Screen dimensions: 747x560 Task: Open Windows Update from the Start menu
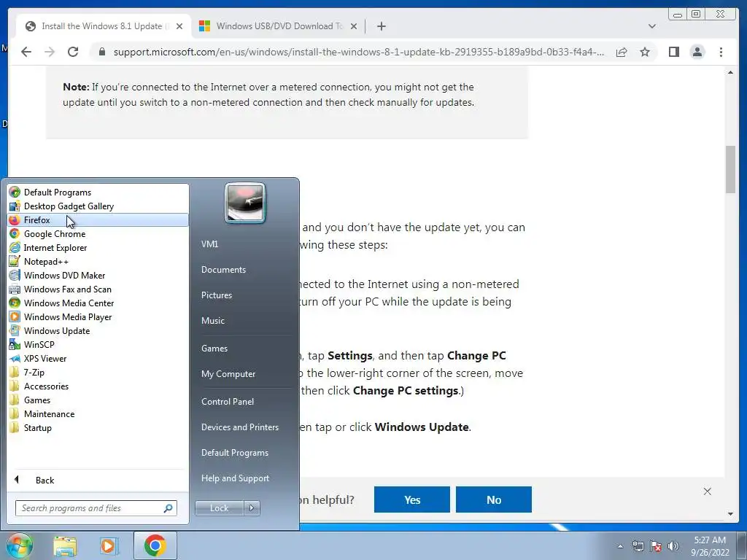98,330
